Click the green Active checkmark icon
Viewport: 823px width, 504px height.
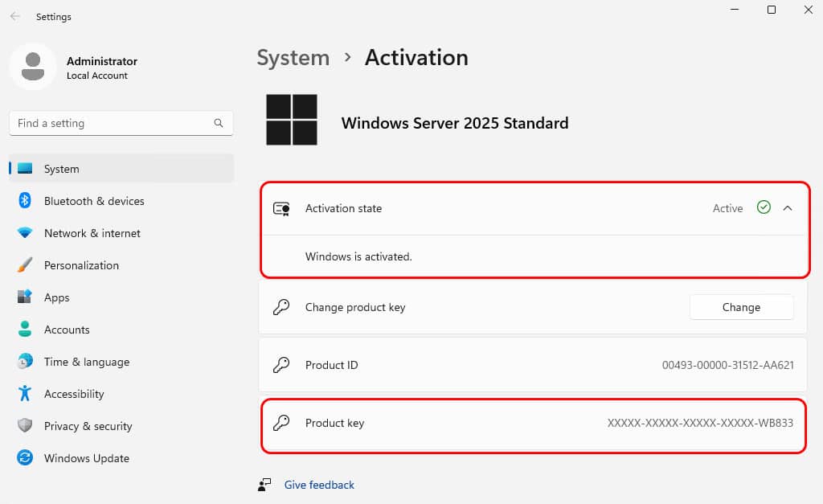[764, 207]
